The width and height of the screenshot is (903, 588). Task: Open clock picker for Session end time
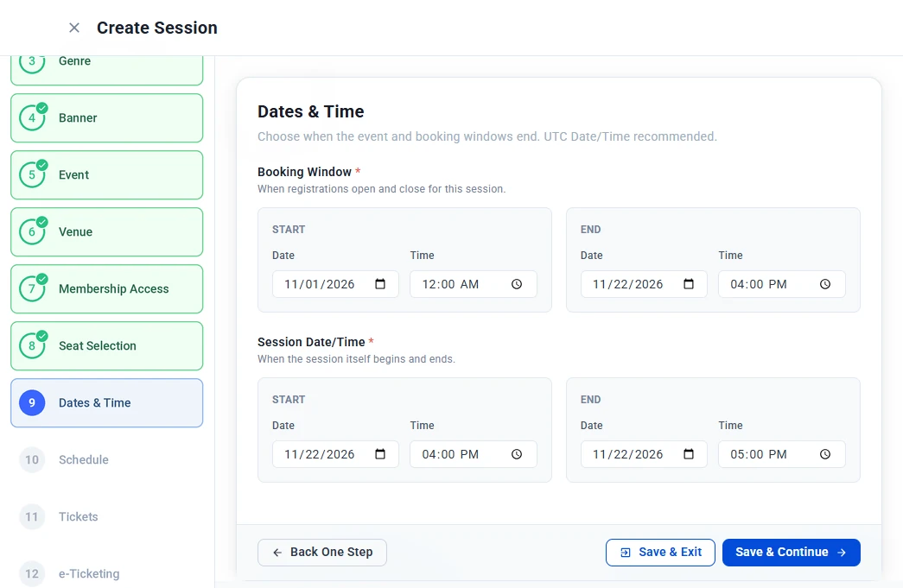[825, 454]
